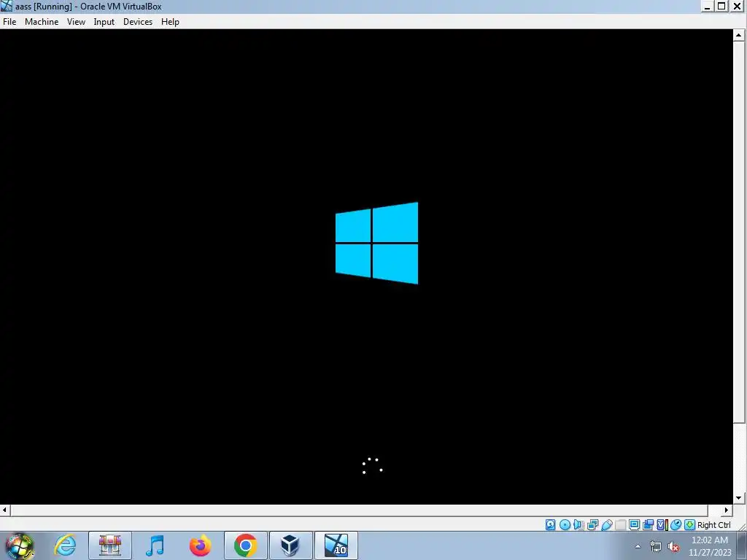The height and width of the screenshot is (560, 747).
Task: Open the music player taskbar icon
Action: click(x=155, y=545)
